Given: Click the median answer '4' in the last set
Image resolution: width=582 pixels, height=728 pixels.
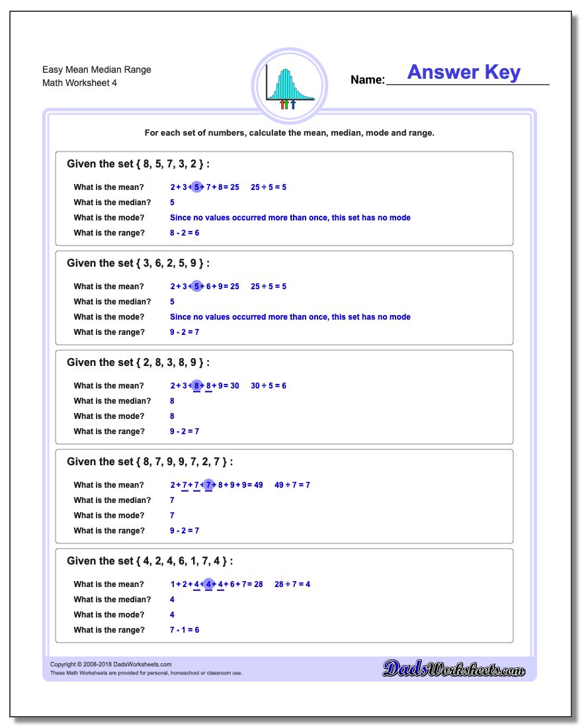Looking at the screenshot, I should tap(172, 600).
